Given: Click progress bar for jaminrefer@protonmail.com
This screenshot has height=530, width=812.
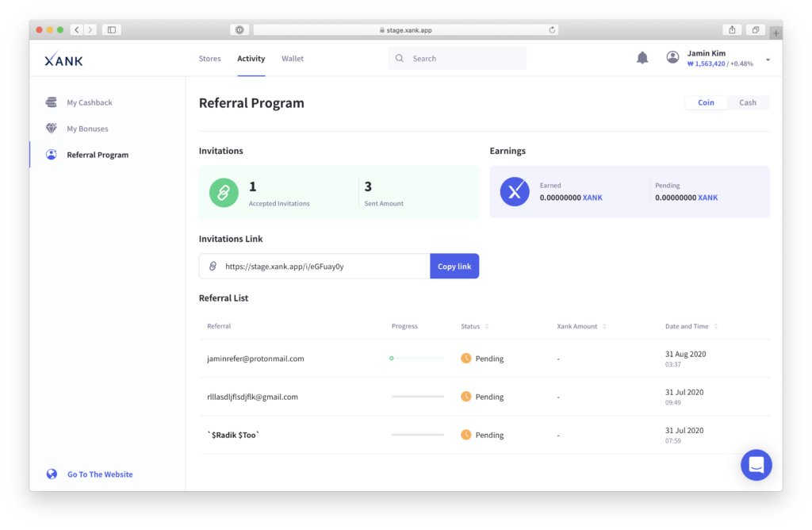Looking at the screenshot, I should point(417,358).
